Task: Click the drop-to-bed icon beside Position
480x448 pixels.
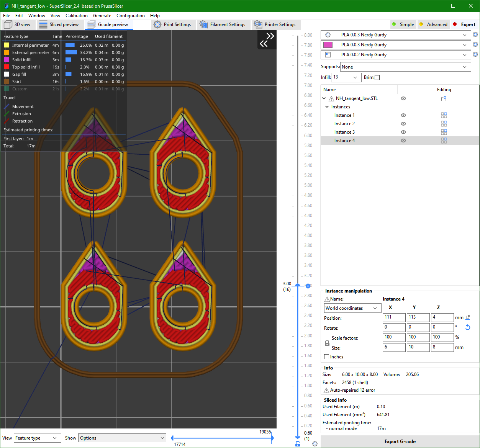Action: [x=468, y=317]
